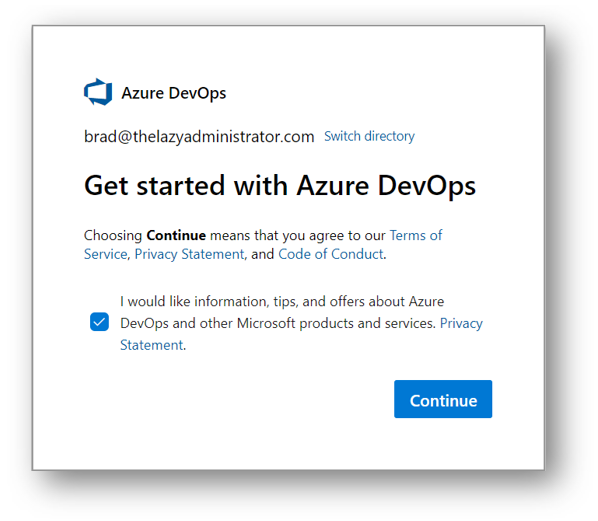Click the word Choosing in the agreement sentence
This screenshot has width=598, height=521.
(x=113, y=236)
